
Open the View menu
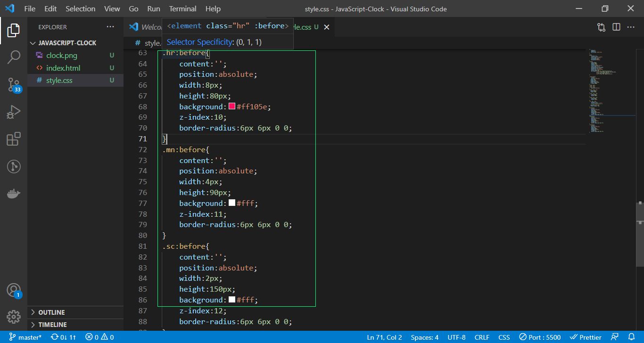(x=112, y=8)
